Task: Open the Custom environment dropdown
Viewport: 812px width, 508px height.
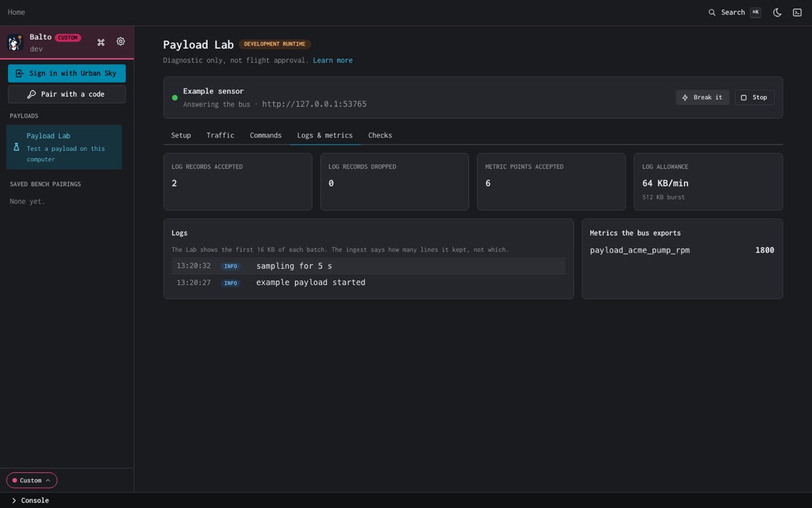Action: point(32,480)
